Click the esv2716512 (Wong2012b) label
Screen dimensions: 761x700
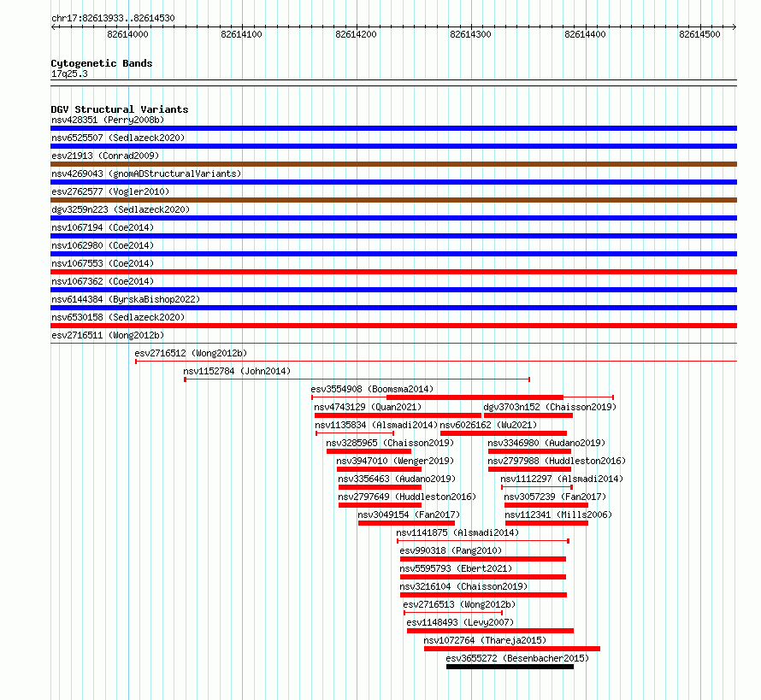(x=191, y=353)
